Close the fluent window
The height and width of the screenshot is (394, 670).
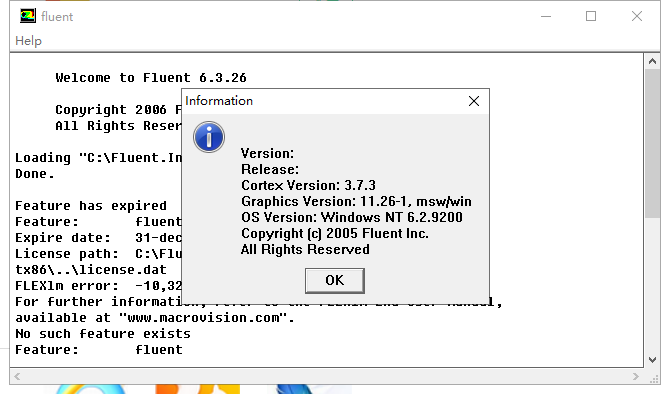(637, 17)
